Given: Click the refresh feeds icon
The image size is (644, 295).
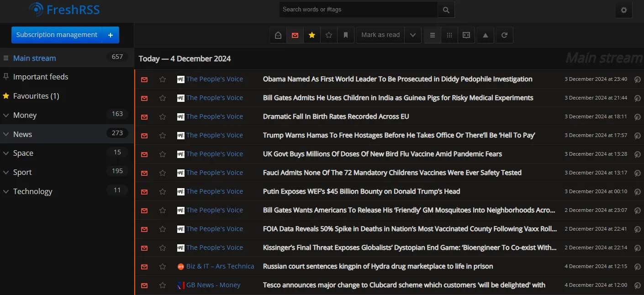Looking at the screenshot, I should click(x=504, y=35).
